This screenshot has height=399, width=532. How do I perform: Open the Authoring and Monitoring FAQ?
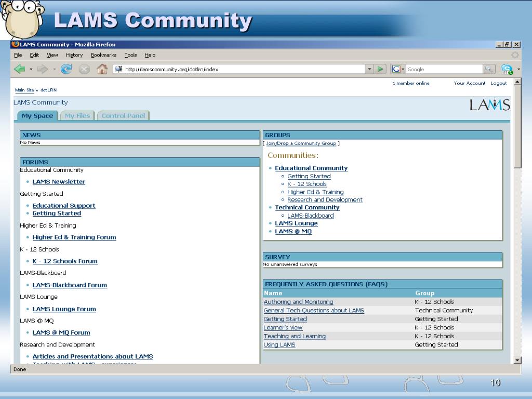[298, 302]
